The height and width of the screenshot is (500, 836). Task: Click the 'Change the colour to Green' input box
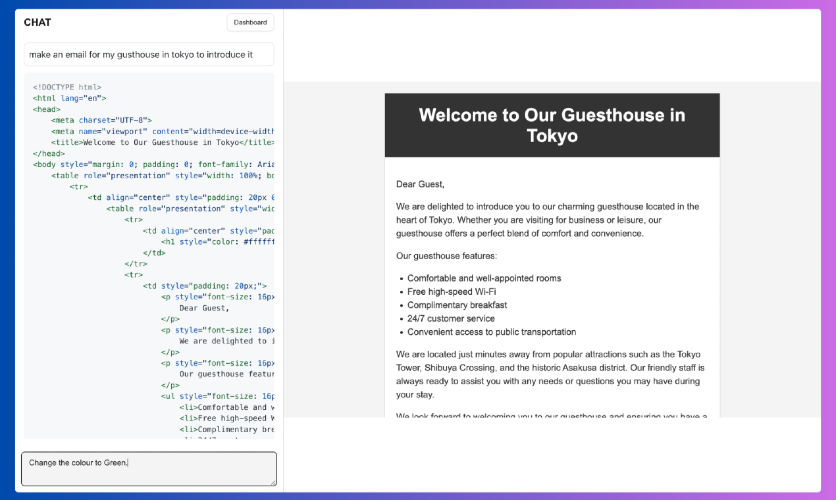click(x=149, y=469)
